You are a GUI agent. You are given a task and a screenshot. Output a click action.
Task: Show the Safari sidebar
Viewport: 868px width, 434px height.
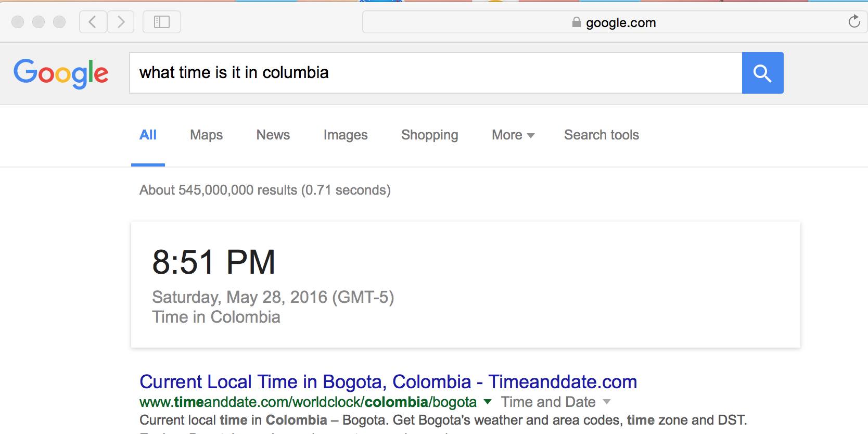162,22
